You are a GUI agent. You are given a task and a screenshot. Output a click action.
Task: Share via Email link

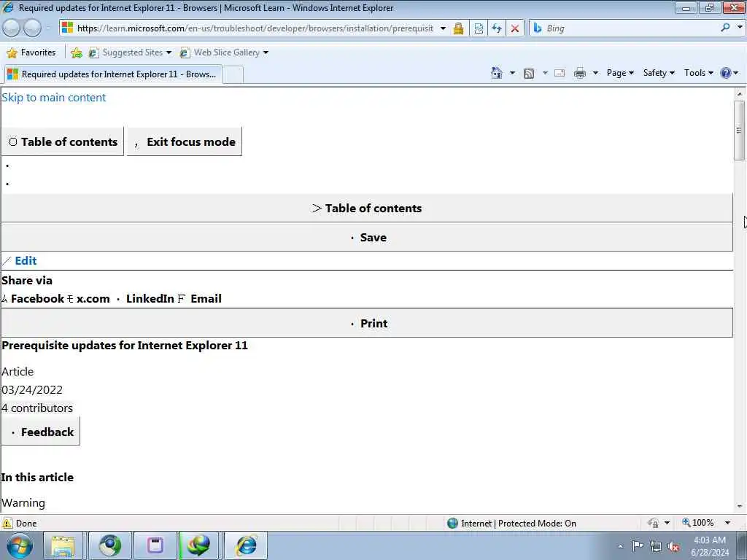[x=206, y=298]
